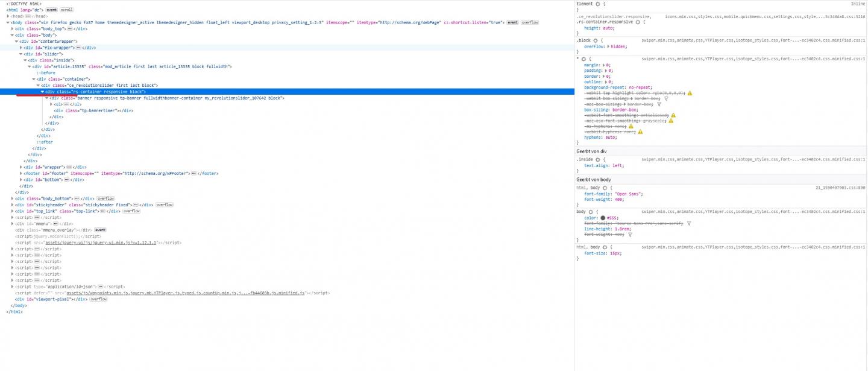868x371 pixels.
Task: Click highlighter icon next to .rs-container.responsive selector
Action: [x=638, y=22]
